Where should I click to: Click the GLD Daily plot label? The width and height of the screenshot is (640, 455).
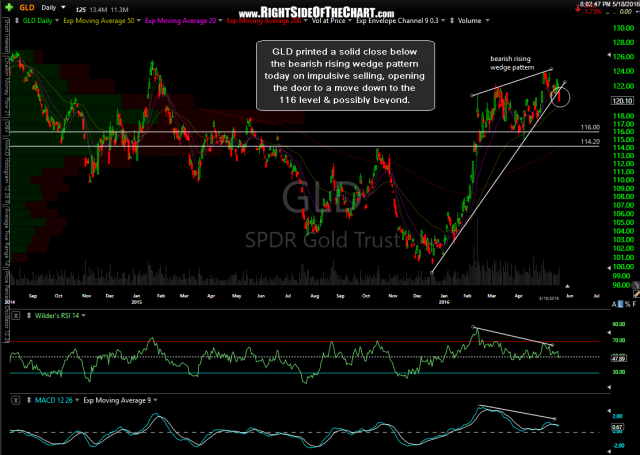click(x=37, y=20)
